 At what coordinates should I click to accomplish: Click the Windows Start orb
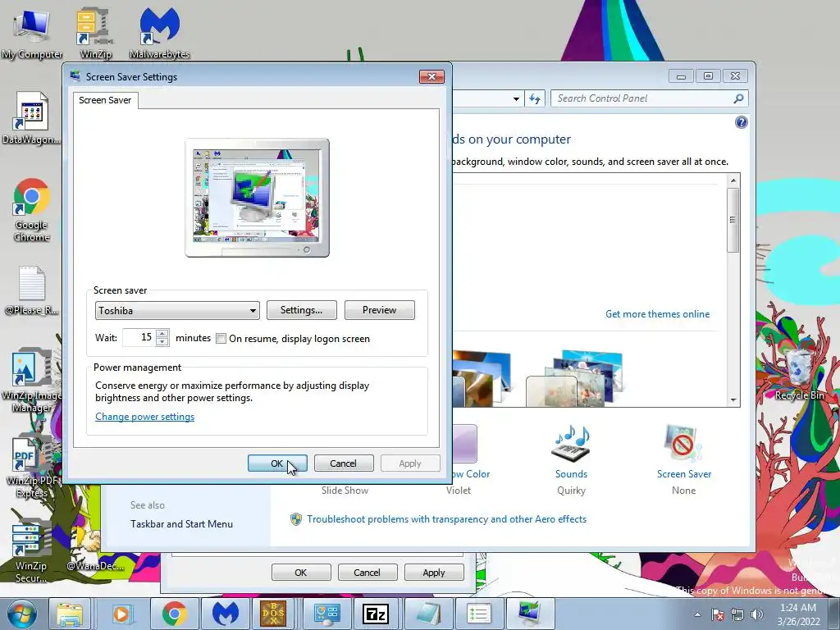(x=22, y=614)
